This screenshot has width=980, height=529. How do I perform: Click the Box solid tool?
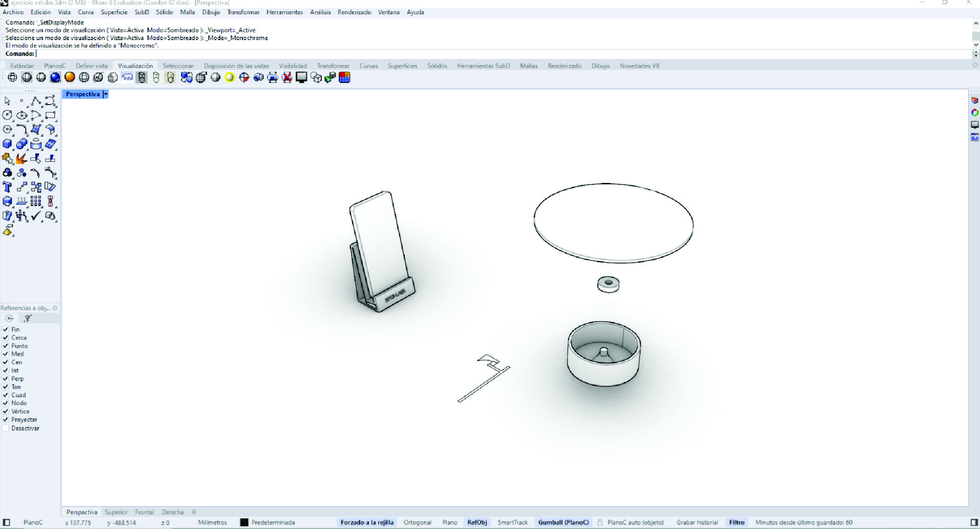[7, 144]
